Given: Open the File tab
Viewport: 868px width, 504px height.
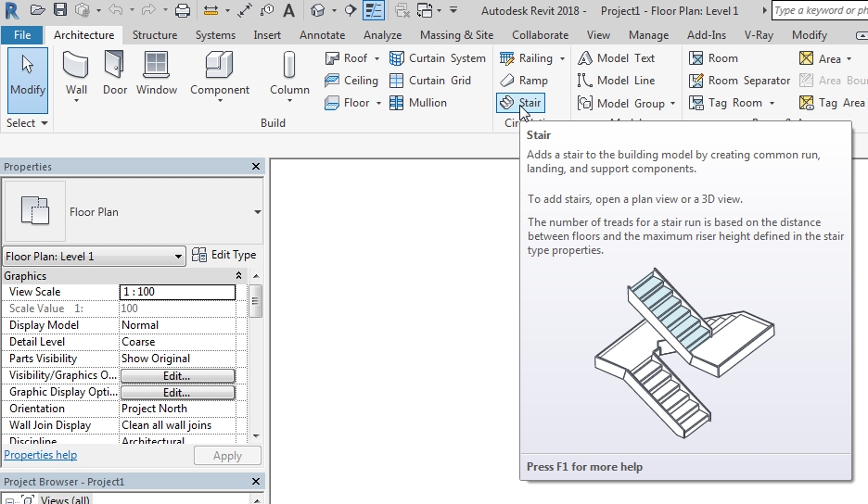Looking at the screenshot, I should [x=22, y=35].
